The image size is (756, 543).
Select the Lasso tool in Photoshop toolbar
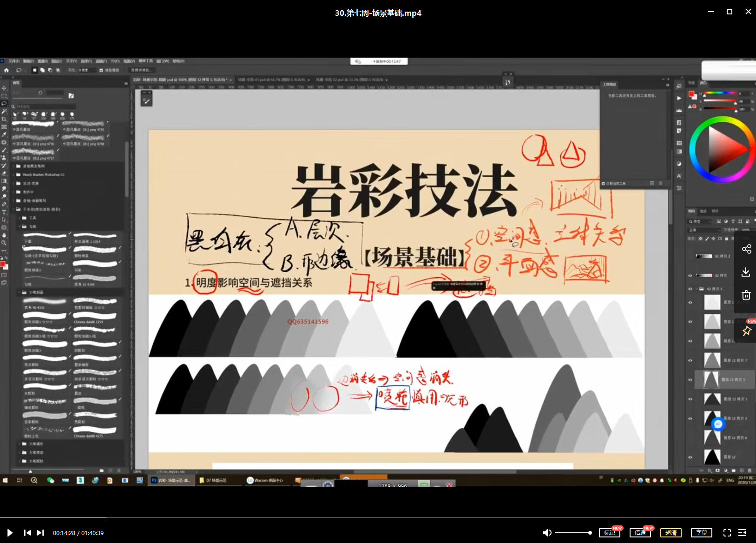[4, 103]
